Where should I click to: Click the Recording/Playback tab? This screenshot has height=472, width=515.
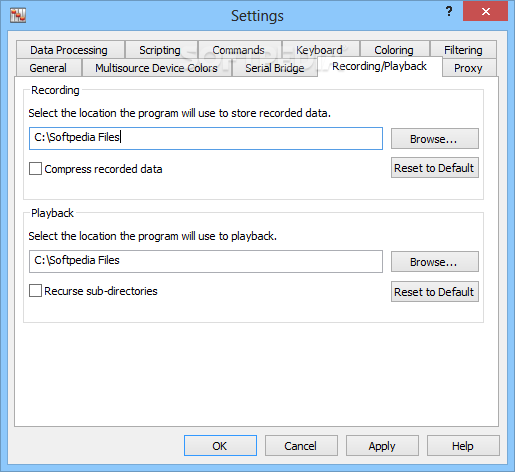(380, 66)
